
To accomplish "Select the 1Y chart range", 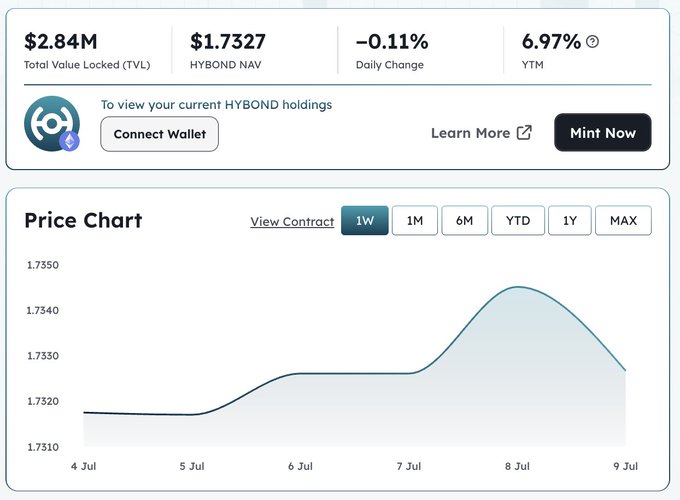I will (569, 220).
